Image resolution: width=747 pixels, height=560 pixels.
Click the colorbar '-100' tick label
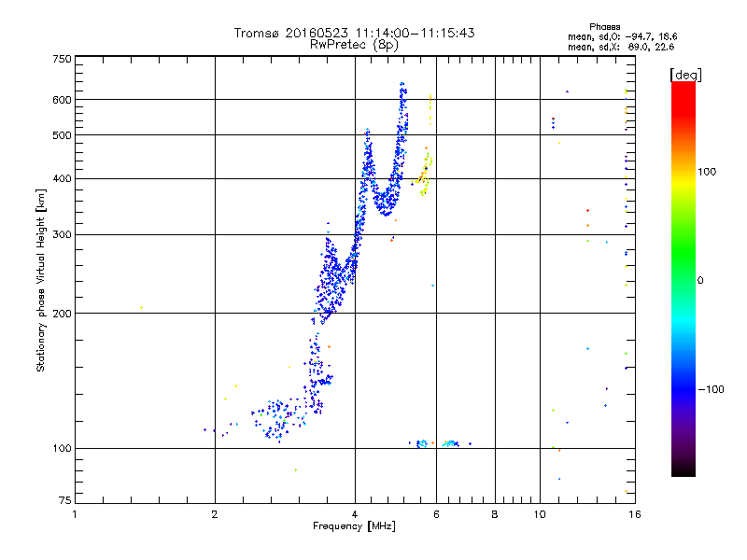coord(711,389)
